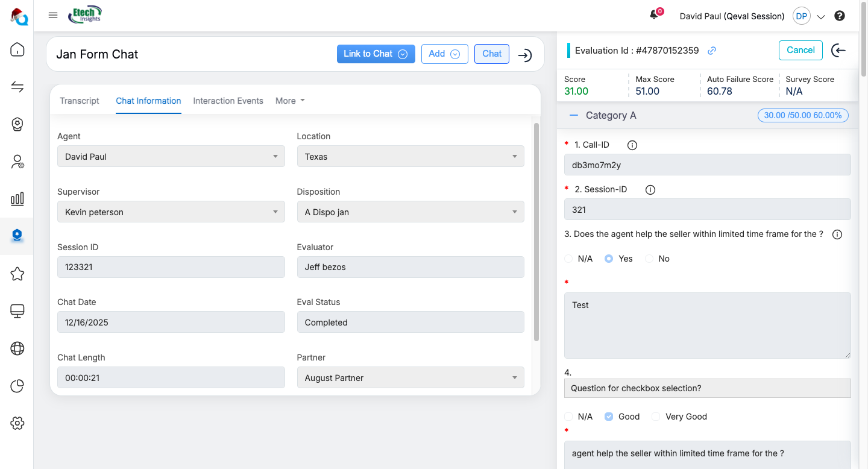This screenshot has width=868, height=469.
Task: Open the settings gear icon in sidebar
Action: (17, 423)
